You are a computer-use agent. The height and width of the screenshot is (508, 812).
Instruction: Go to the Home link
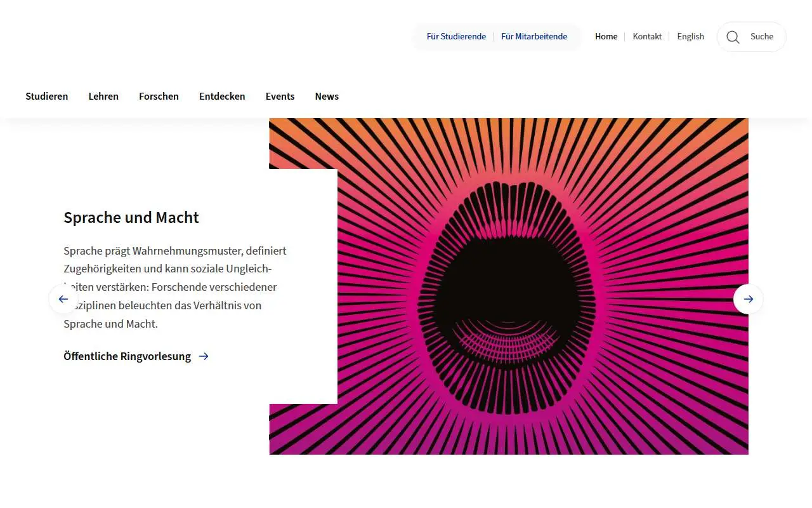(606, 36)
